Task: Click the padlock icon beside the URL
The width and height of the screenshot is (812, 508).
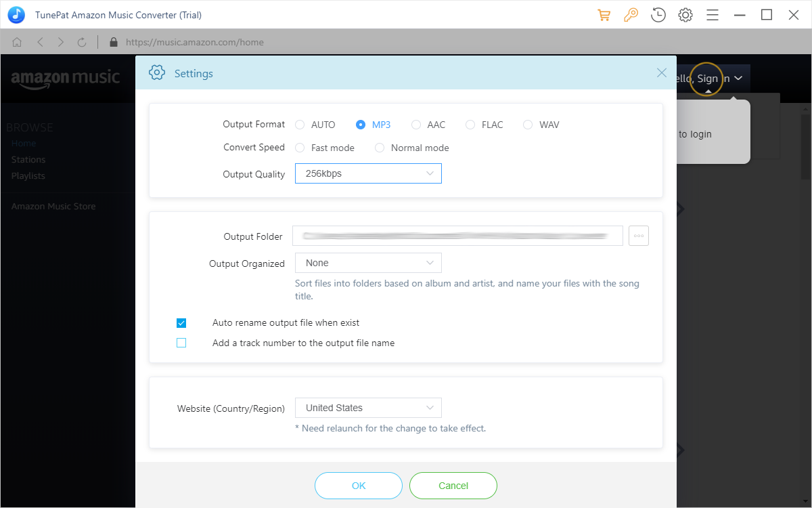Action: (113, 42)
